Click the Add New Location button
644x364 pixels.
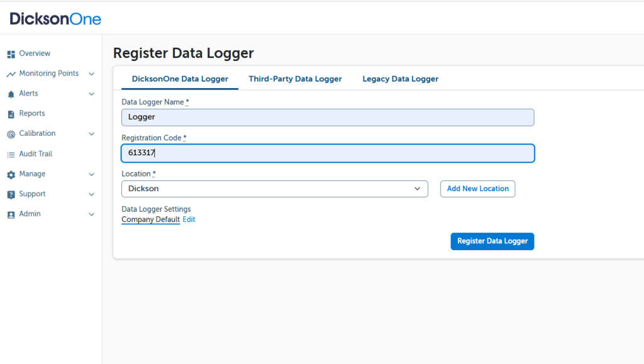(477, 189)
